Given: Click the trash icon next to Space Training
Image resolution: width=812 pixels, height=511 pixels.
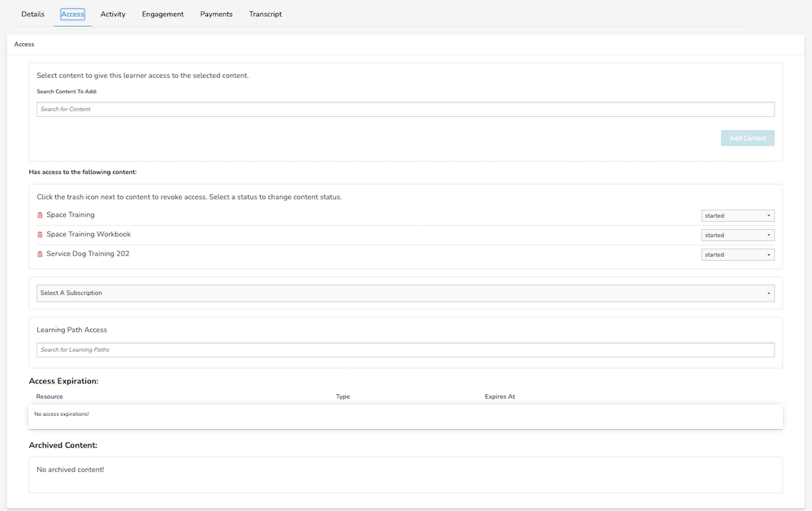Looking at the screenshot, I should 40,214.
